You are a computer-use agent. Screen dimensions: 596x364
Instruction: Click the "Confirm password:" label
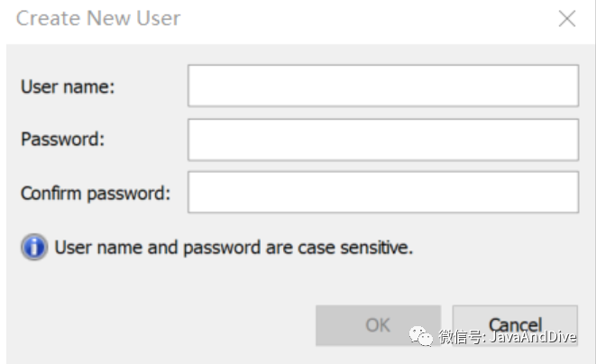pos(96,193)
